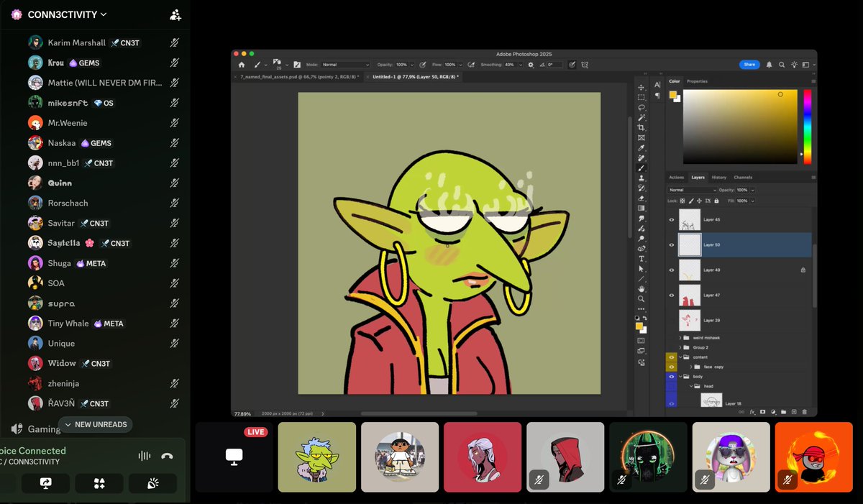Toggle lock all padlock in Layers
The width and height of the screenshot is (863, 504).
[x=715, y=201]
